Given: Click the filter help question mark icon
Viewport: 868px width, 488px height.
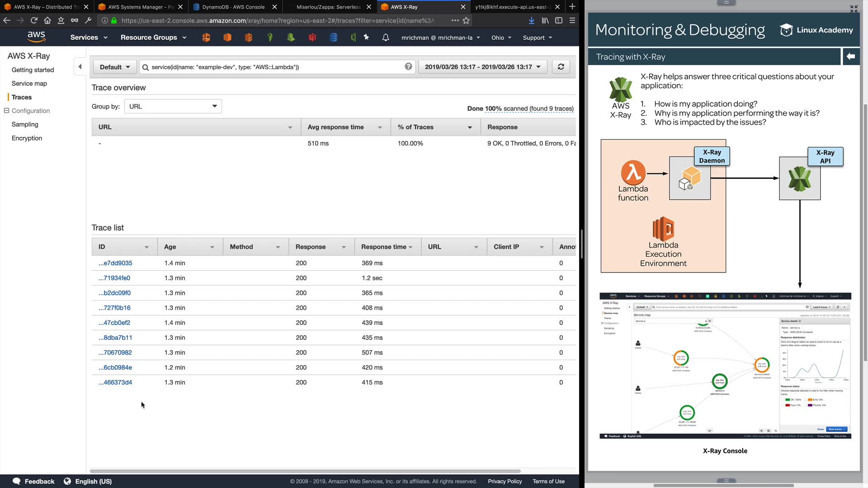Looking at the screenshot, I should tap(408, 66).
